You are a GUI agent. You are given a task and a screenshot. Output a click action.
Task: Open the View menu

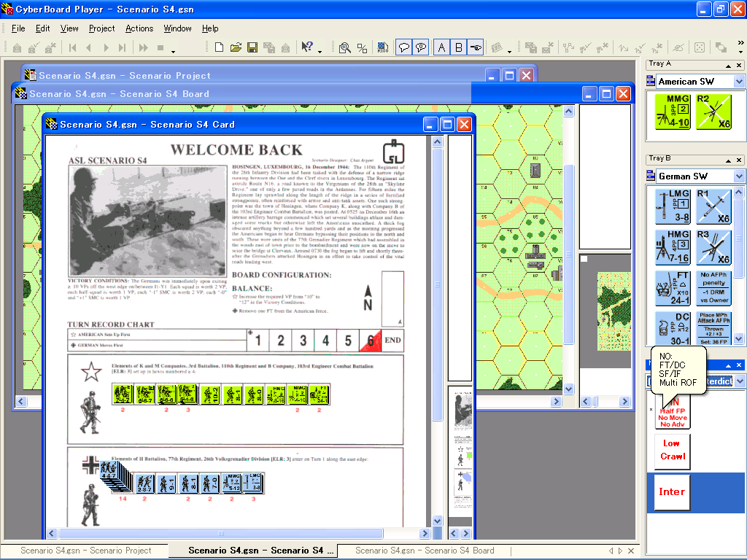pos(69,28)
